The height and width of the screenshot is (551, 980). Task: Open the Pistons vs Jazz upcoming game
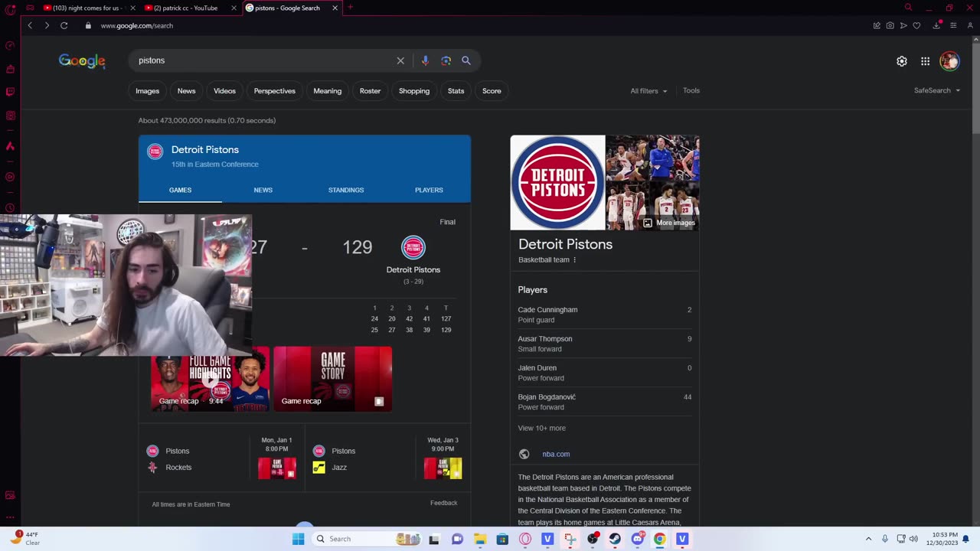pos(388,459)
